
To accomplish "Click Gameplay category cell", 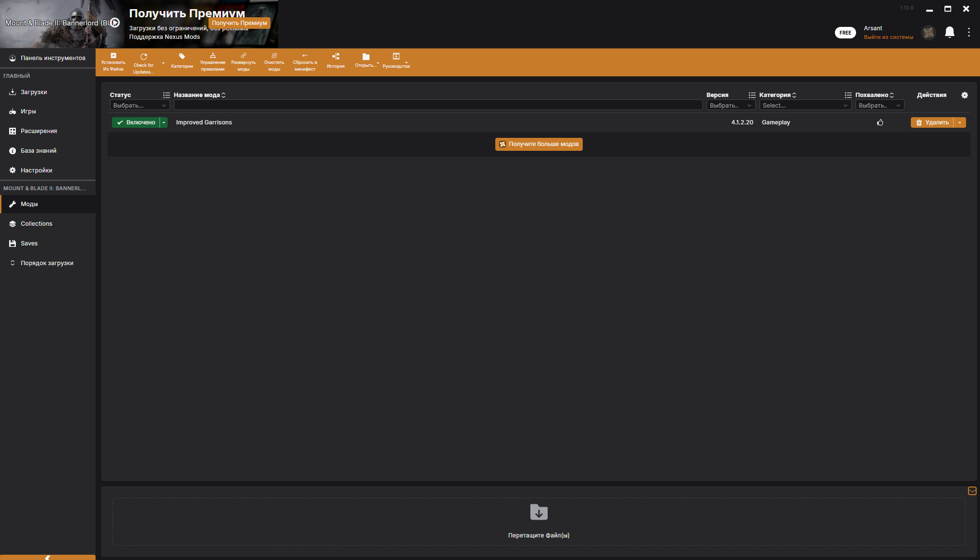I will click(x=776, y=122).
